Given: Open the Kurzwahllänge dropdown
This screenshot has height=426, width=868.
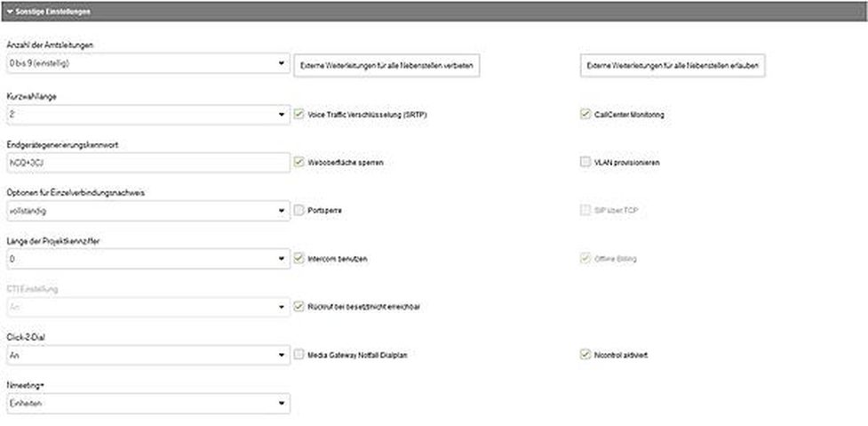Looking at the screenshot, I should (x=148, y=115).
